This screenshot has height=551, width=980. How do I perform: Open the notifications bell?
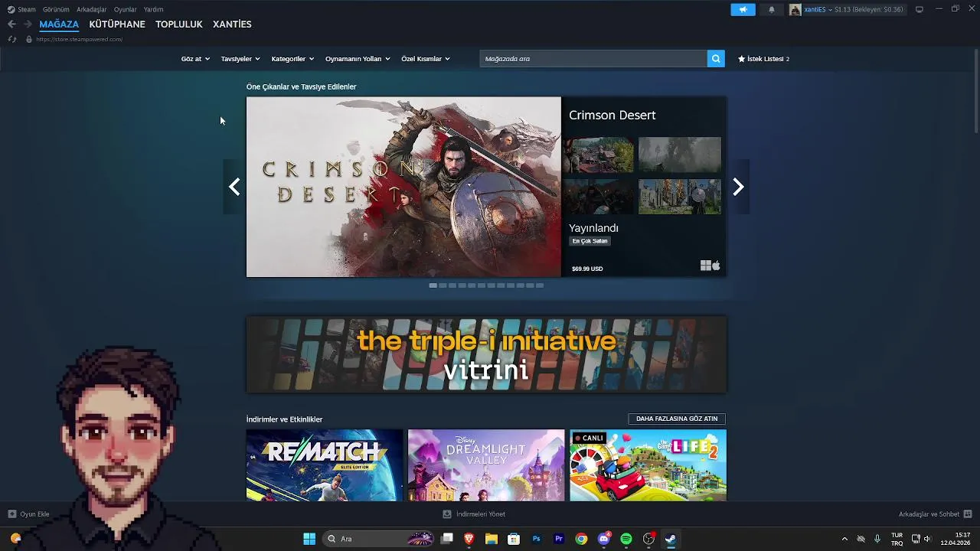pyautogui.click(x=771, y=9)
